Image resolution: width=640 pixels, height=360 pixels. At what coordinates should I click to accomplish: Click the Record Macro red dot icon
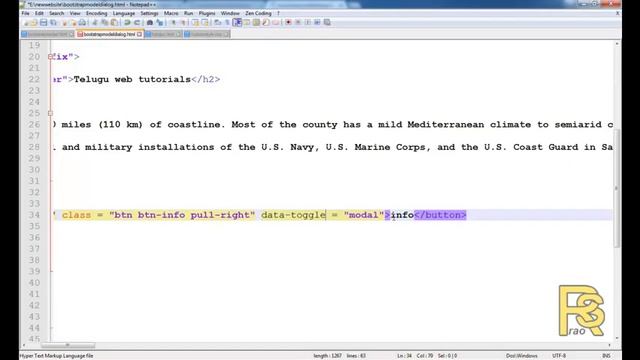pyautogui.click(x=288, y=22)
